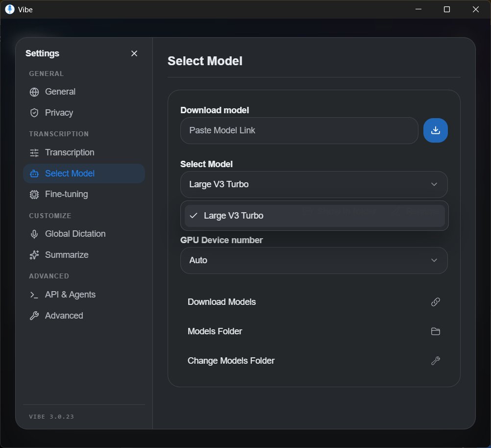Viewport: 491px width, 448px height.
Task: Open the Select Model combo box
Action: pos(314,184)
